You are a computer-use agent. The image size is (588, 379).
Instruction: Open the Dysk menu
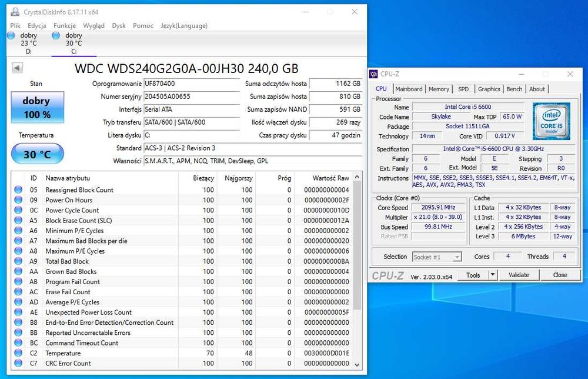119,25
